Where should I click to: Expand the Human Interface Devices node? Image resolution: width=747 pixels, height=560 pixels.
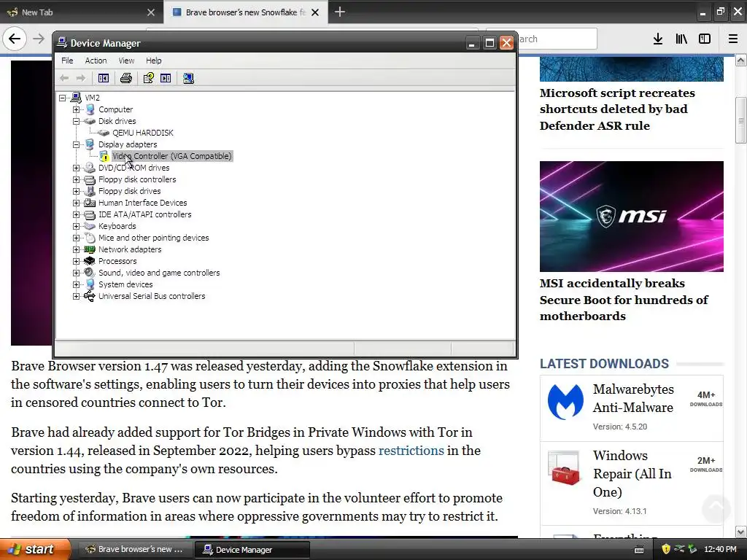pos(76,203)
